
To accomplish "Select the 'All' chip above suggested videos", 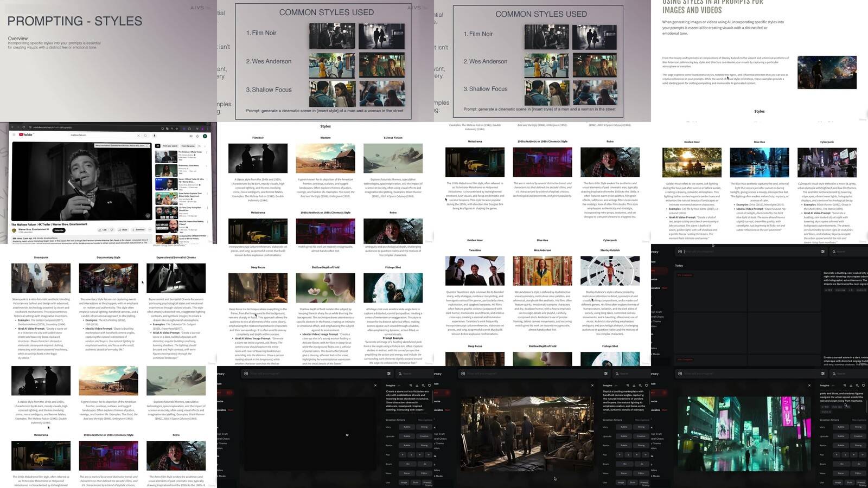I will coord(157,146).
